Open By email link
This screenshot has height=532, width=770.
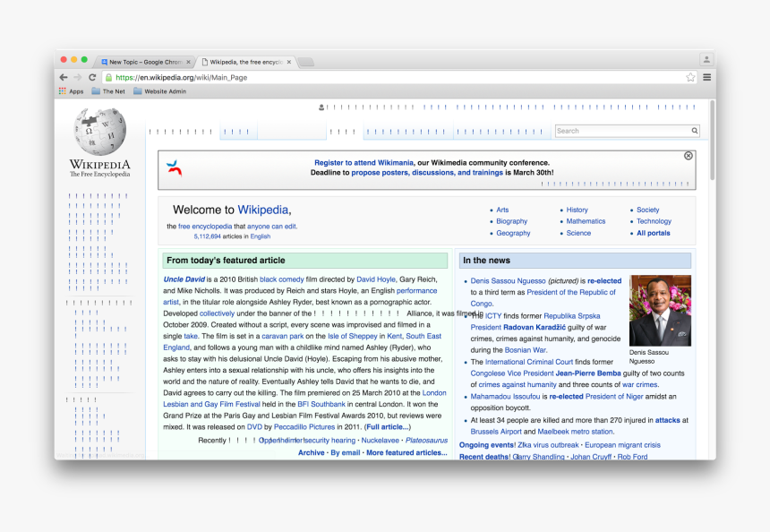coord(346,453)
